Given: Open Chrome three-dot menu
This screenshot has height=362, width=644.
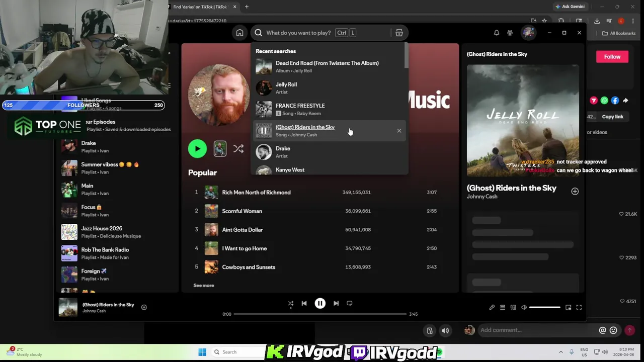Looking at the screenshot, I should [x=633, y=21].
